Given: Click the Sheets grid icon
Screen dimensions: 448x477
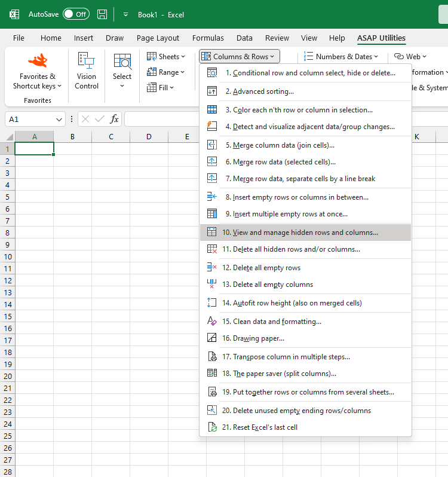Looking at the screenshot, I should [151, 57].
